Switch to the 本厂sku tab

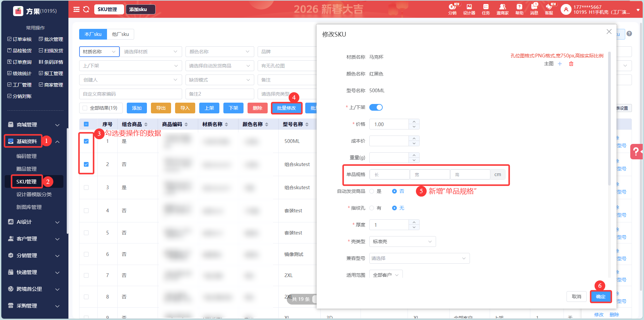93,34
